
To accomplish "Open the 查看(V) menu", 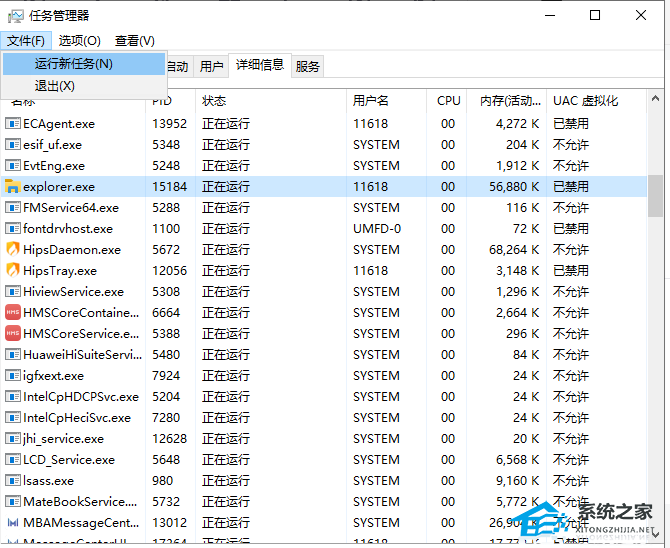I will (x=134, y=40).
